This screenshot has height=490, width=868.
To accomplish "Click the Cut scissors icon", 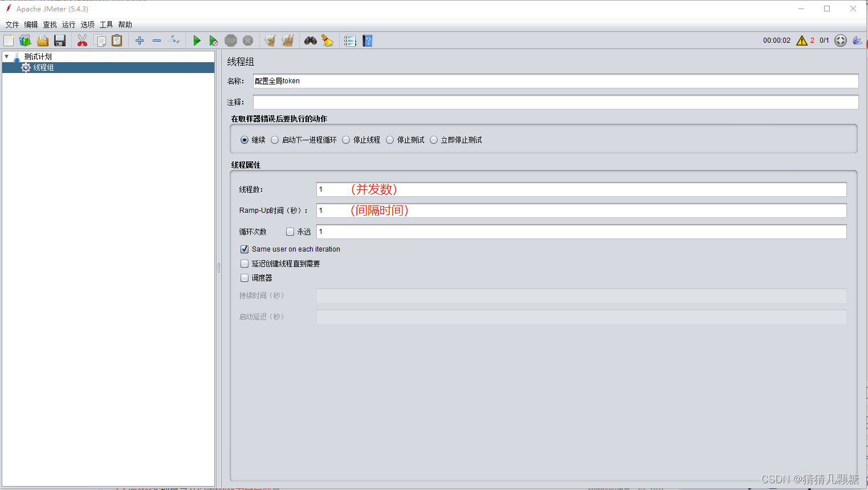I will point(83,41).
